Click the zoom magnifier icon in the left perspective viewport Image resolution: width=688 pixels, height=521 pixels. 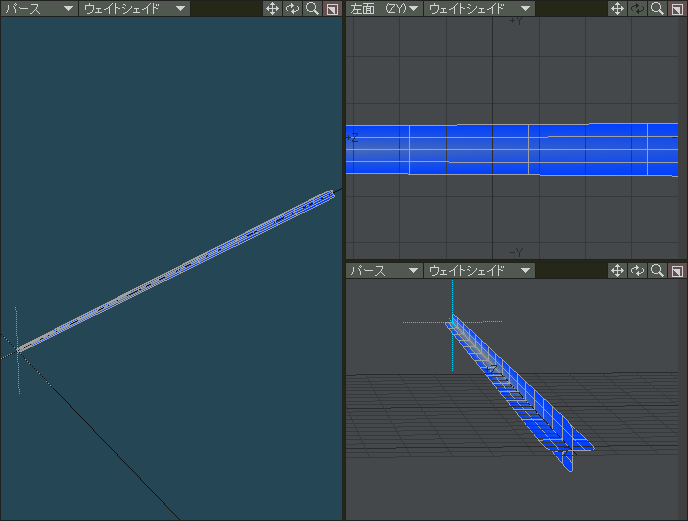click(x=312, y=8)
